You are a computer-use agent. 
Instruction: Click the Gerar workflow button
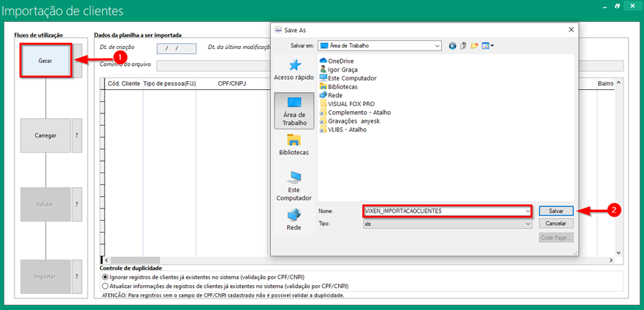pos(45,61)
